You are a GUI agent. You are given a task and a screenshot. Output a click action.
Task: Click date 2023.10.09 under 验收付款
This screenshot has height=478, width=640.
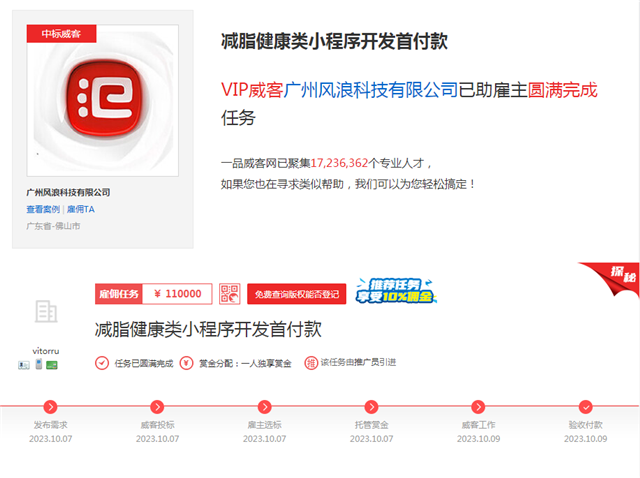coord(586,439)
